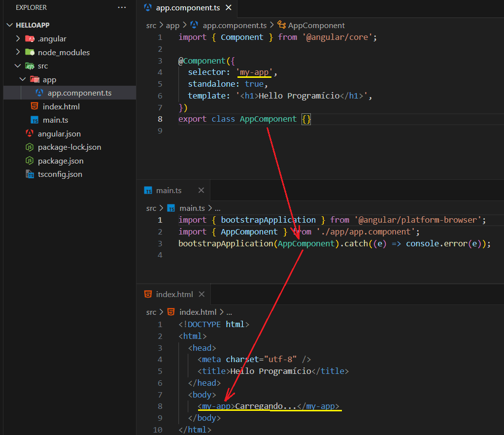
Task: Click app.component.ts breadcrumb segment
Action: [x=235, y=26]
